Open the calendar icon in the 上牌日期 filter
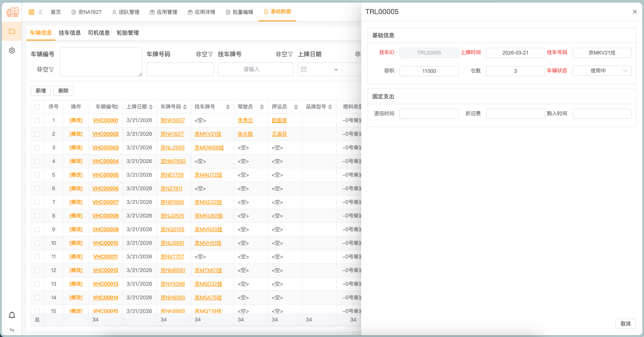Viewport: 644px width, 337px height. 304,69
